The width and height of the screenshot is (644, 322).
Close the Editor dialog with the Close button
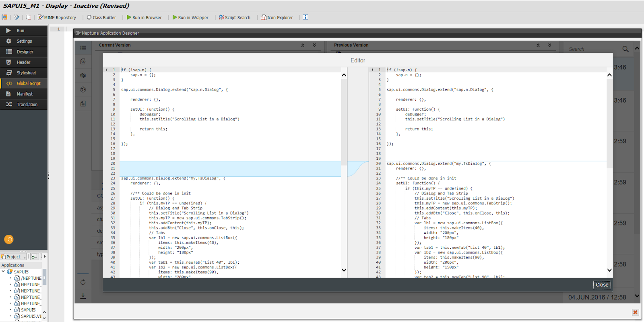point(602,285)
